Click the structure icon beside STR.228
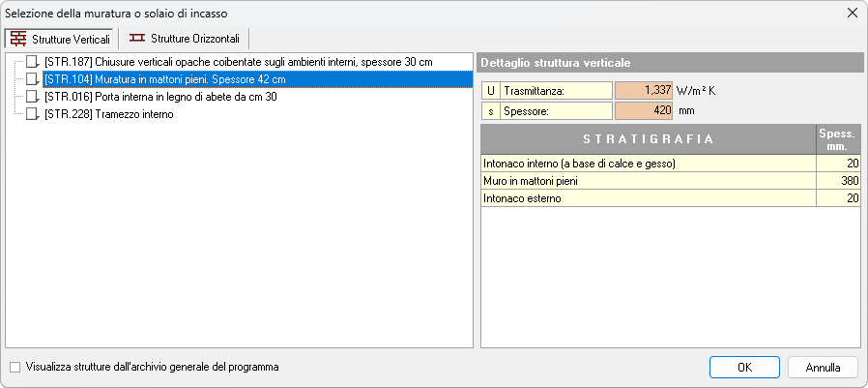 (33, 114)
